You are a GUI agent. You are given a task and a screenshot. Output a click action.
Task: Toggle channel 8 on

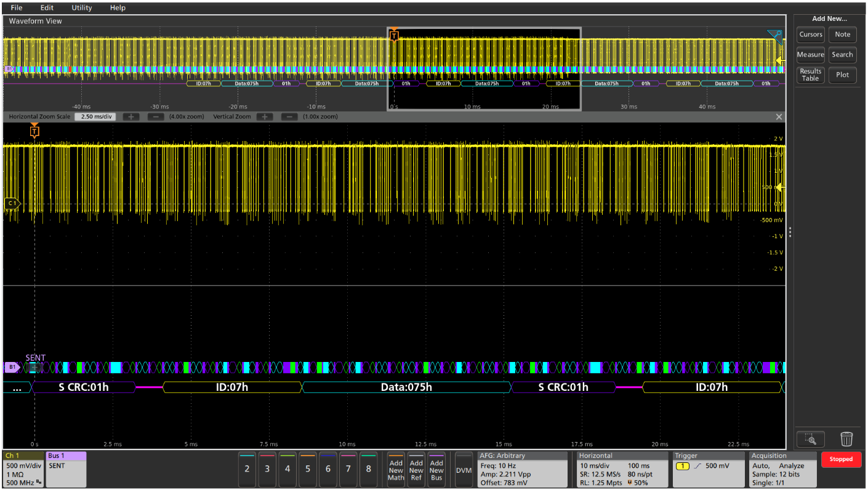[x=368, y=468]
